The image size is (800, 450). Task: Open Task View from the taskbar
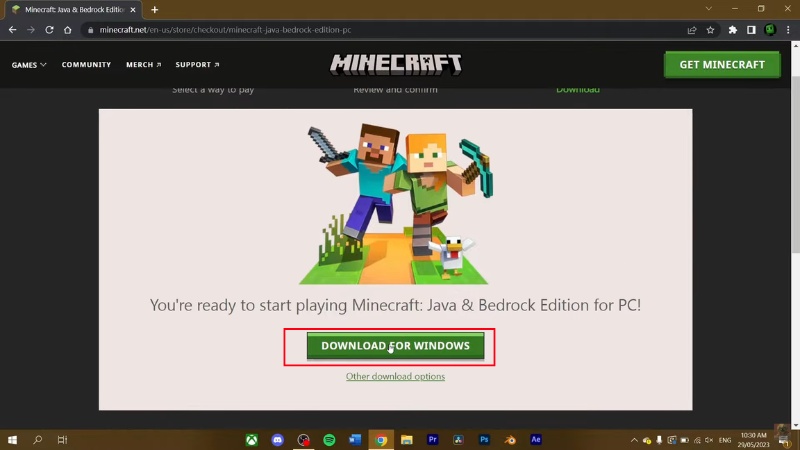62,440
